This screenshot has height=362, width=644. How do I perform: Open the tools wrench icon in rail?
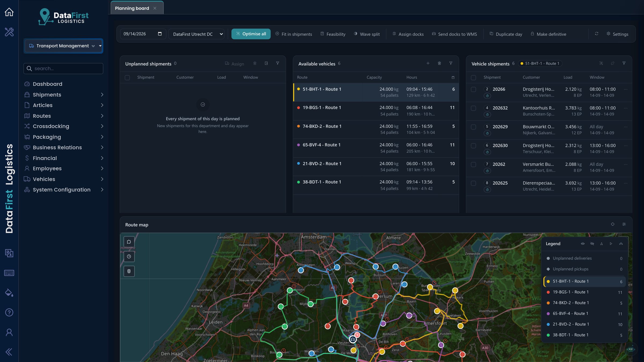9,32
